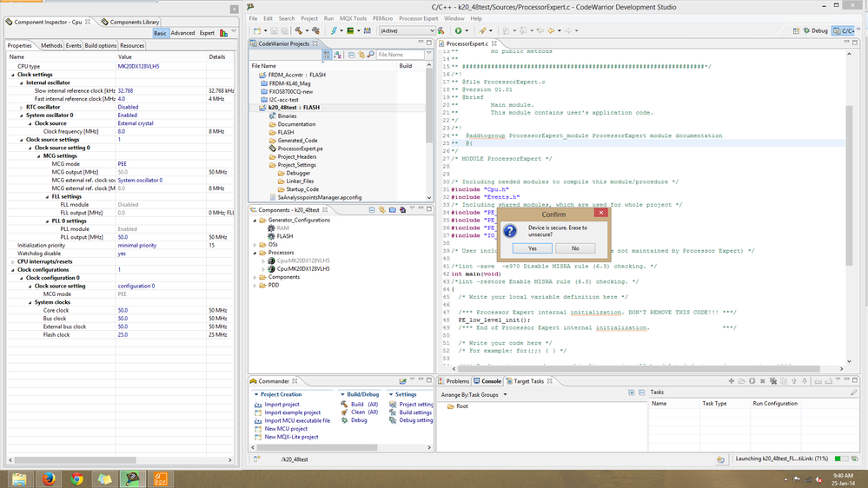Click Clean (All) in Commander
The width and height of the screenshot is (868, 488).
364,412
